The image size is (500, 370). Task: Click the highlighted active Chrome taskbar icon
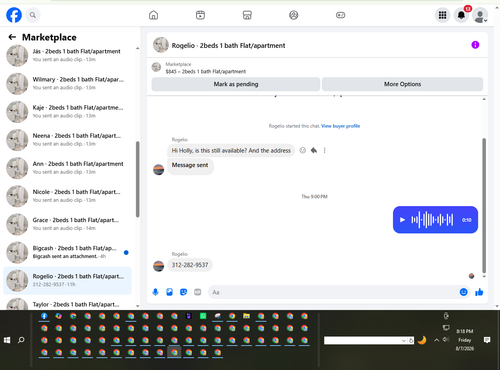174,352
